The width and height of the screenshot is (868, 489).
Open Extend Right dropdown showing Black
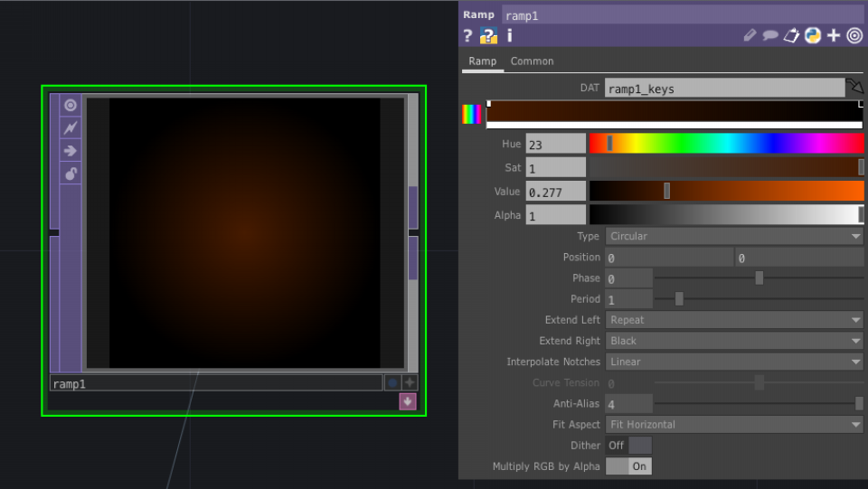point(734,341)
